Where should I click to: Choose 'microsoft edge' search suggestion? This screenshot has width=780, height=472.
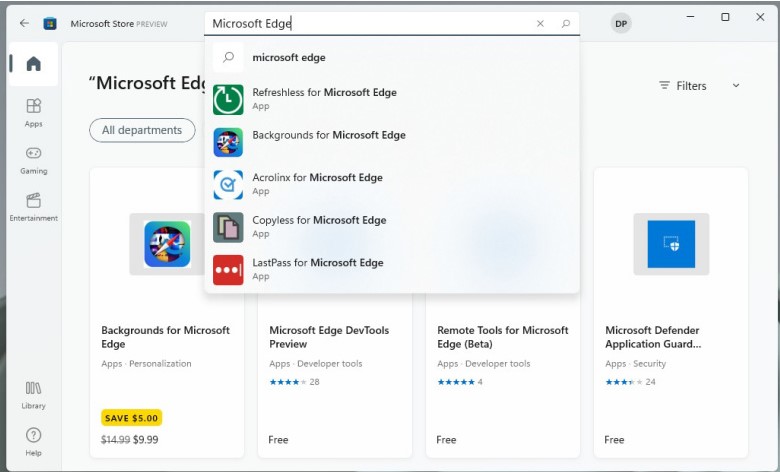[289, 58]
